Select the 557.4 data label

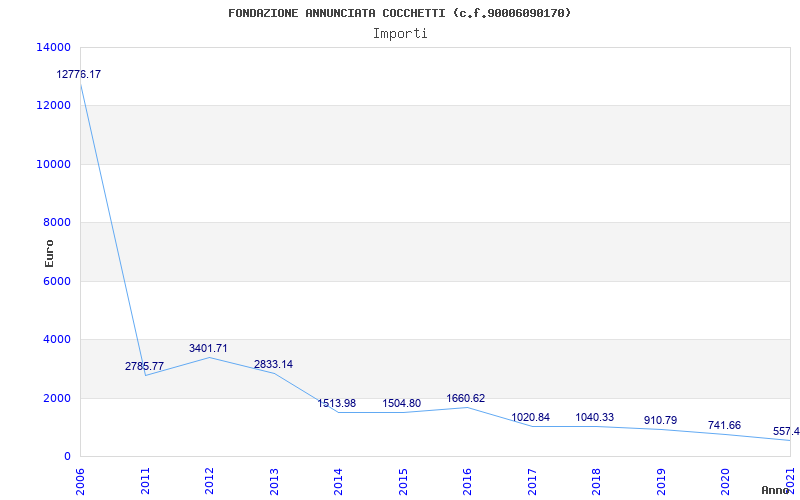coord(786,432)
